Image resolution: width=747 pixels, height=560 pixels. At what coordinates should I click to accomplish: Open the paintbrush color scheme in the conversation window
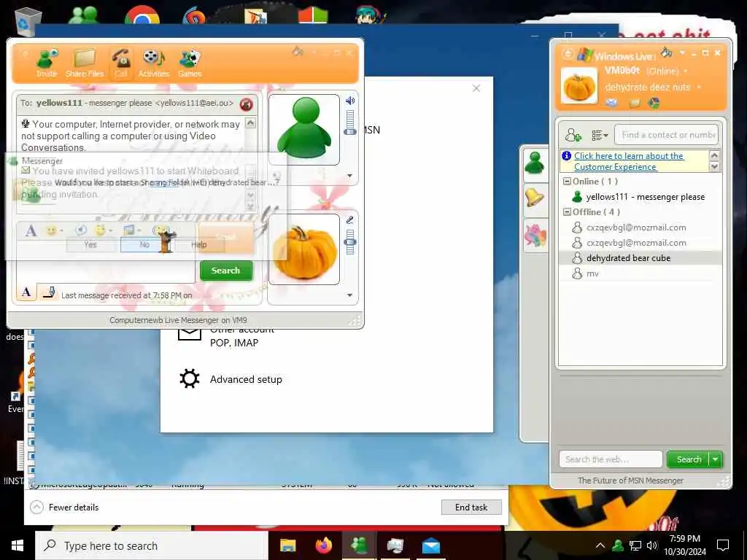click(x=298, y=51)
